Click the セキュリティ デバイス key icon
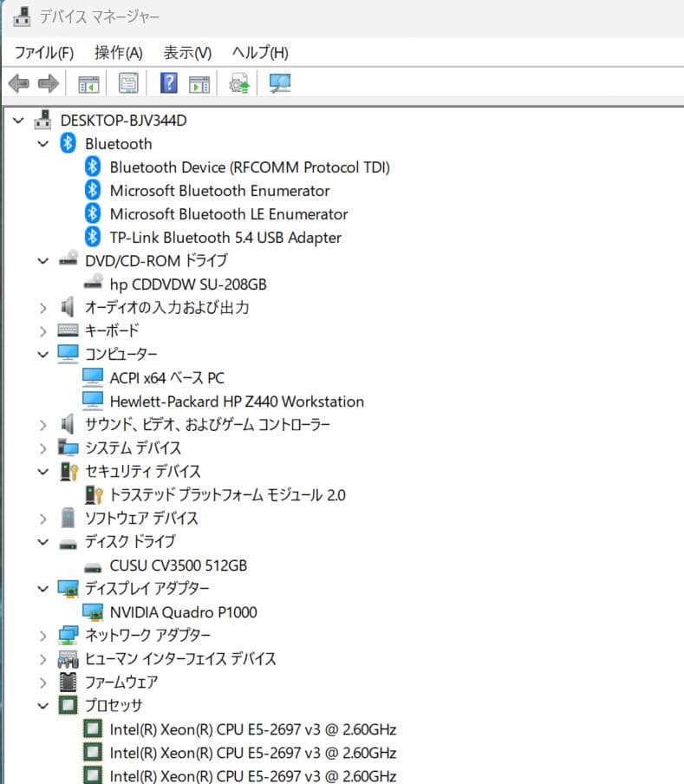 pyautogui.click(x=69, y=471)
